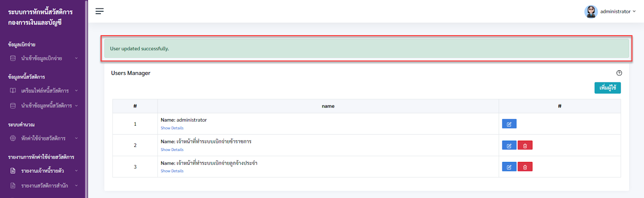Image resolution: width=644 pixels, height=198 pixels.
Task: Open รายงานสวัสดิการสำนัก sidebar menu
Action: (43, 186)
